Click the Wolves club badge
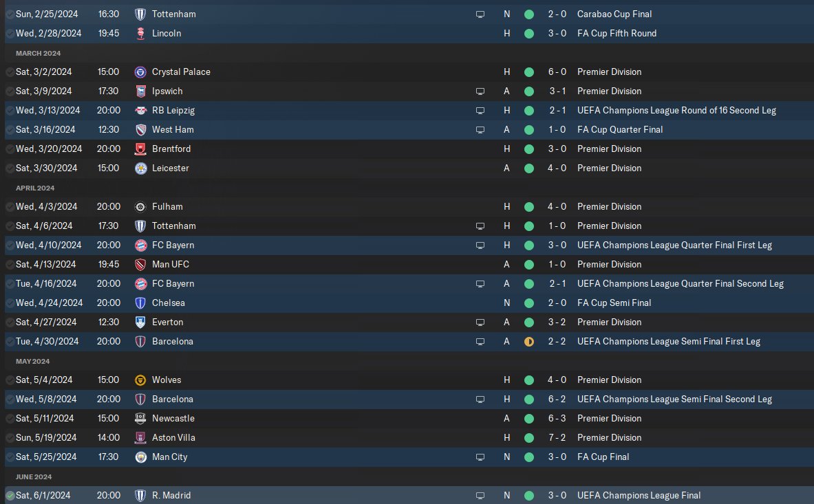The width and height of the screenshot is (814, 504). 140,380
